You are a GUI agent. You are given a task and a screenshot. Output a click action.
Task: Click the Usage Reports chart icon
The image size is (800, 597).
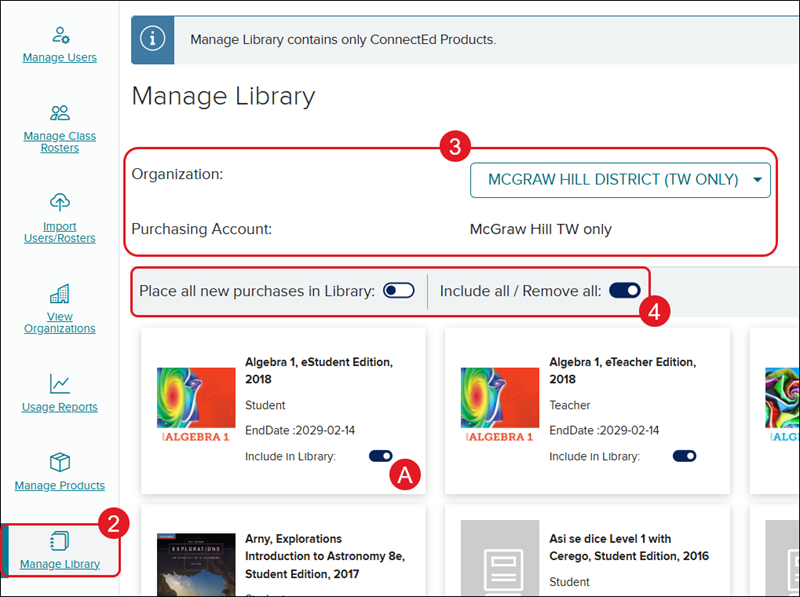(60, 383)
